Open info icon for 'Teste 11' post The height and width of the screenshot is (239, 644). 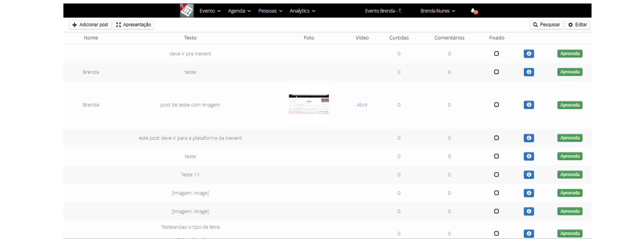click(x=529, y=174)
